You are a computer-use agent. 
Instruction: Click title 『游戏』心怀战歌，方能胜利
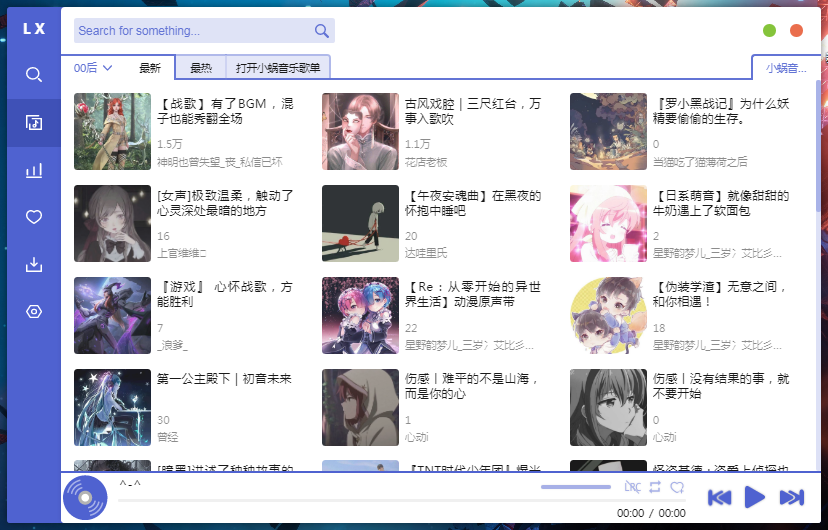tap(225, 295)
